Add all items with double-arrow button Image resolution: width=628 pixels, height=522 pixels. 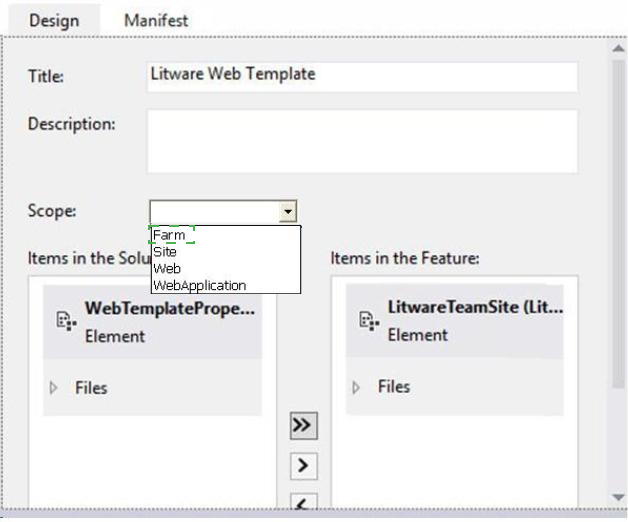[x=304, y=425]
